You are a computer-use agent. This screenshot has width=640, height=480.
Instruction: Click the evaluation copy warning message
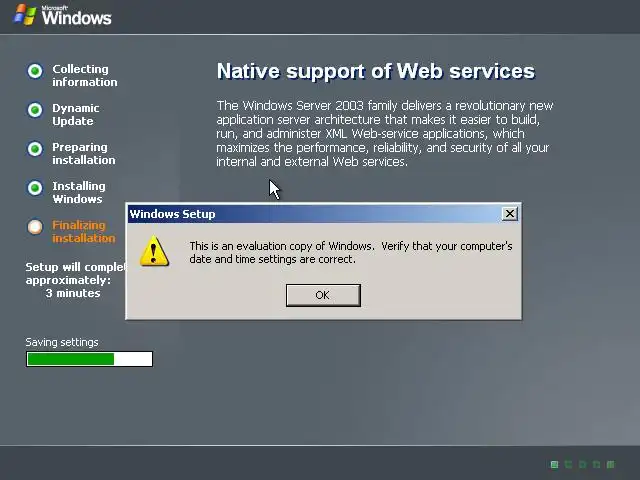(x=351, y=253)
